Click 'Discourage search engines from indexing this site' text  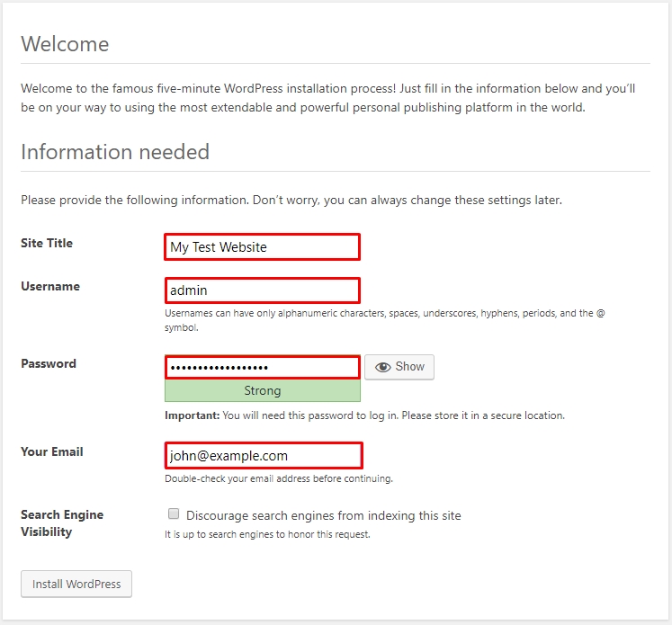point(324,515)
